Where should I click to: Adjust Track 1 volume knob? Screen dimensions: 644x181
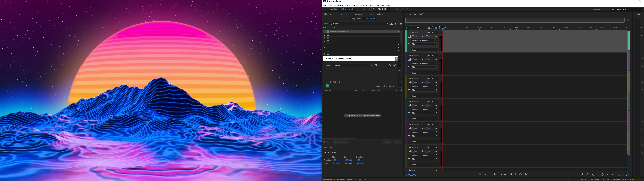(413, 37)
